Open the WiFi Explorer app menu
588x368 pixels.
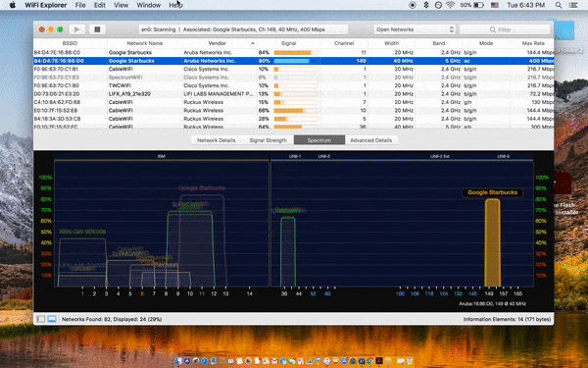point(46,5)
